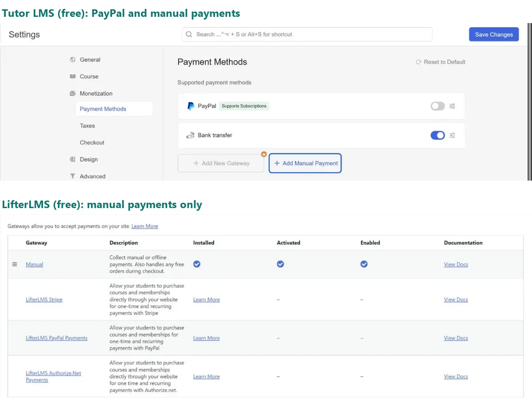532x398 pixels.
Task: Click the Enabled column header
Action: (370, 243)
